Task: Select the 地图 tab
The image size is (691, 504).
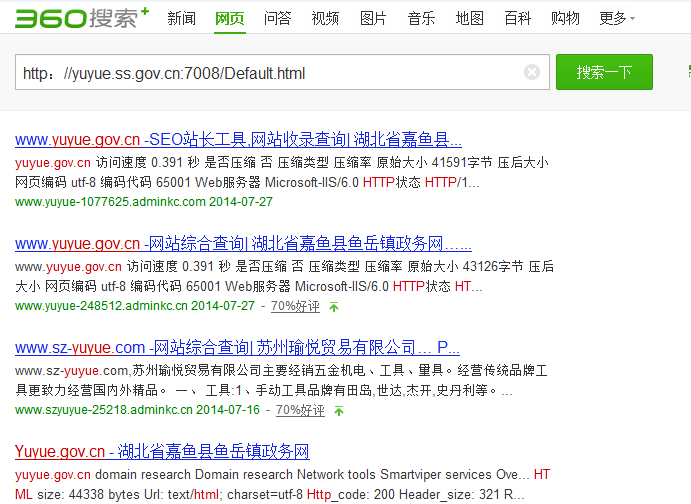Action: tap(469, 18)
